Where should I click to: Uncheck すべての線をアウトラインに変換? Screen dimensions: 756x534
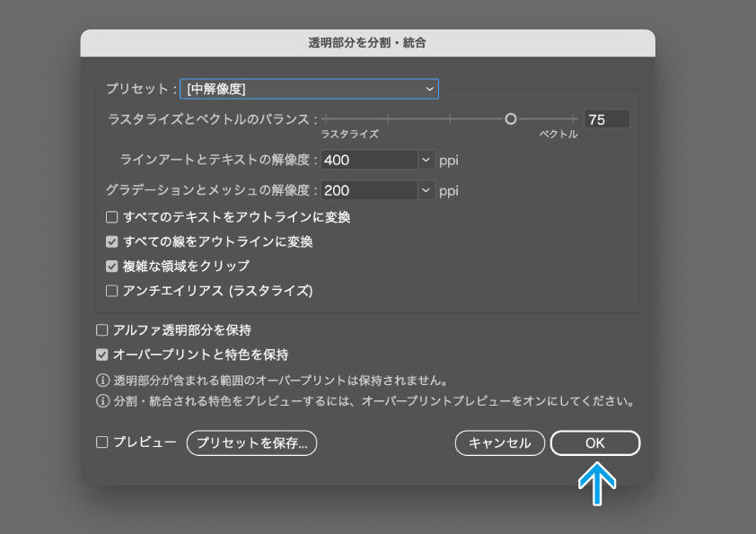point(112,241)
